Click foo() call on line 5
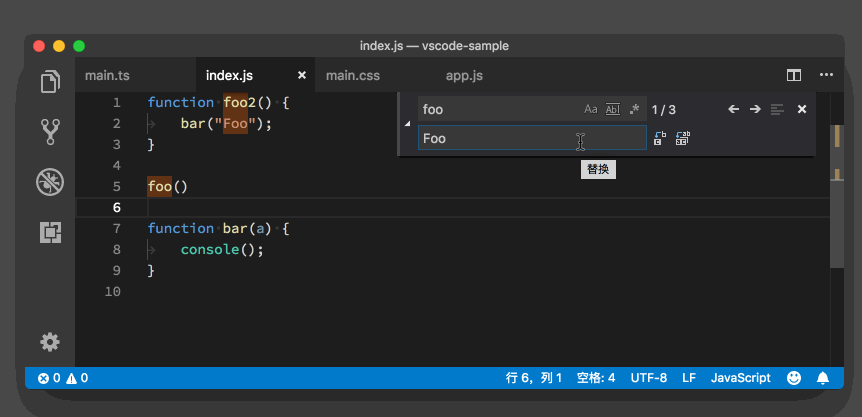 pyautogui.click(x=168, y=187)
